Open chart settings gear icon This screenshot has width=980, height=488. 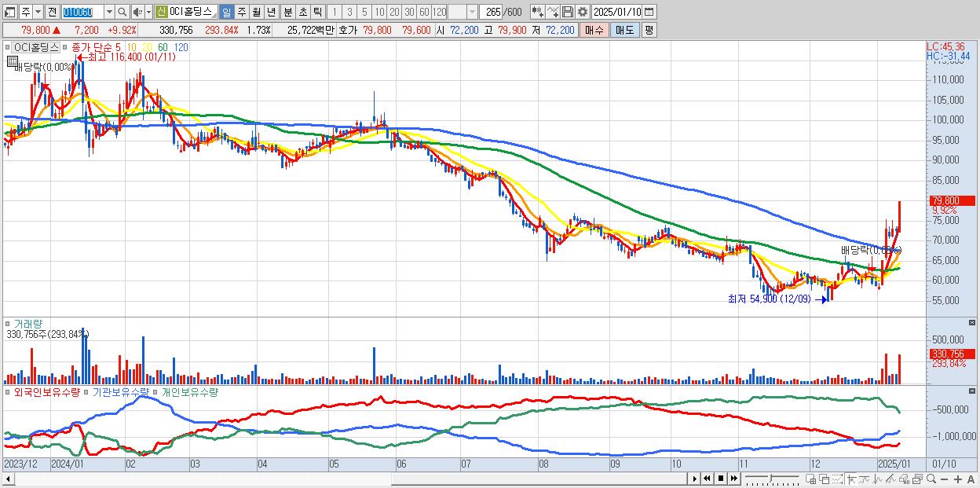click(583, 12)
